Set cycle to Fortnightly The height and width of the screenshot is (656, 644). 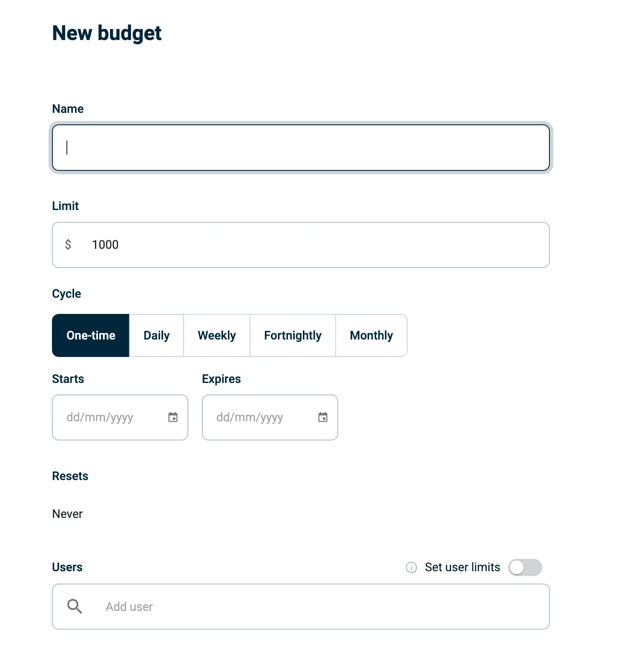[293, 336]
